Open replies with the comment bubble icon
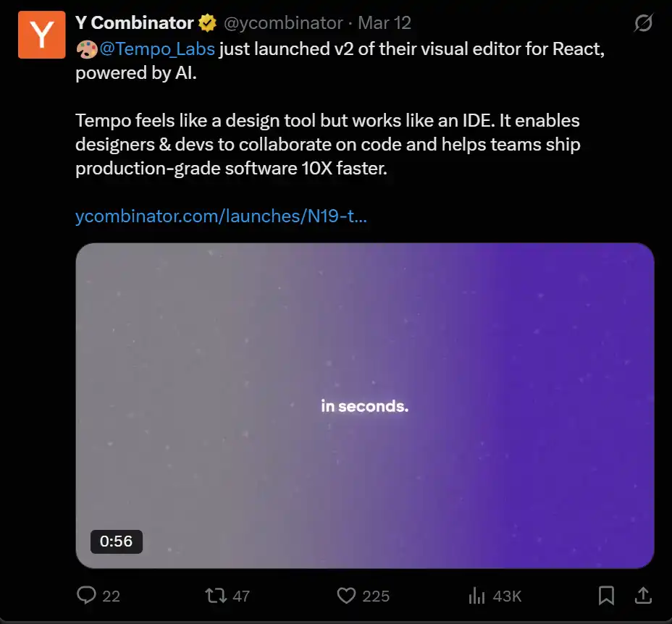672x624 pixels. [86, 596]
